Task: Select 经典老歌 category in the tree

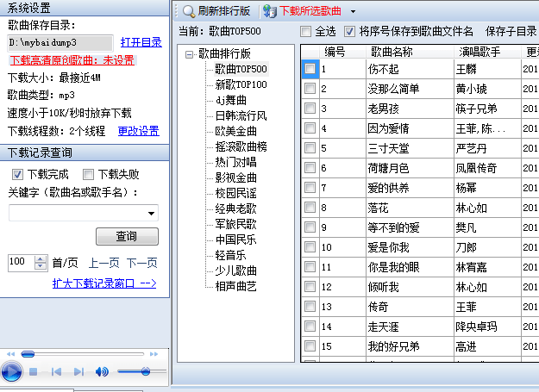Action: click(x=235, y=208)
